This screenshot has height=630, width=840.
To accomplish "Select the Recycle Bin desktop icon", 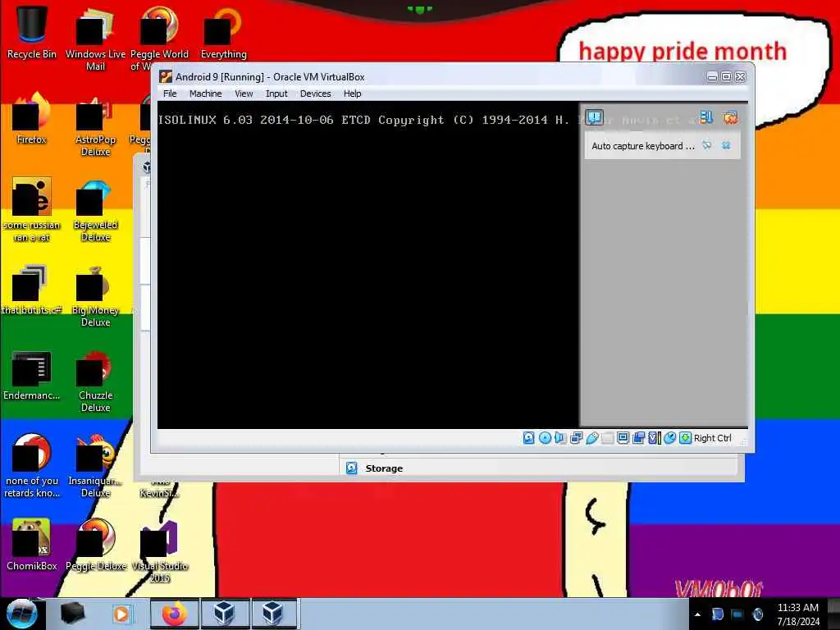I will [32, 33].
